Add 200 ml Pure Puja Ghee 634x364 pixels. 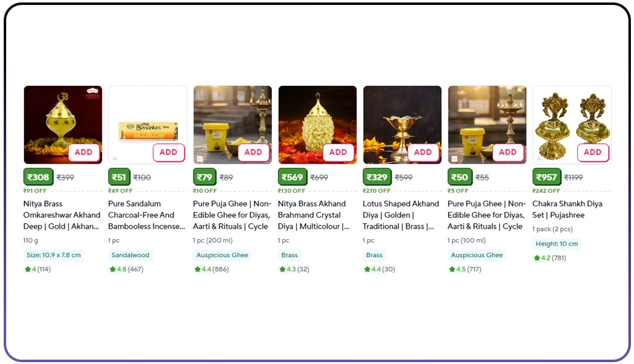[x=253, y=152]
